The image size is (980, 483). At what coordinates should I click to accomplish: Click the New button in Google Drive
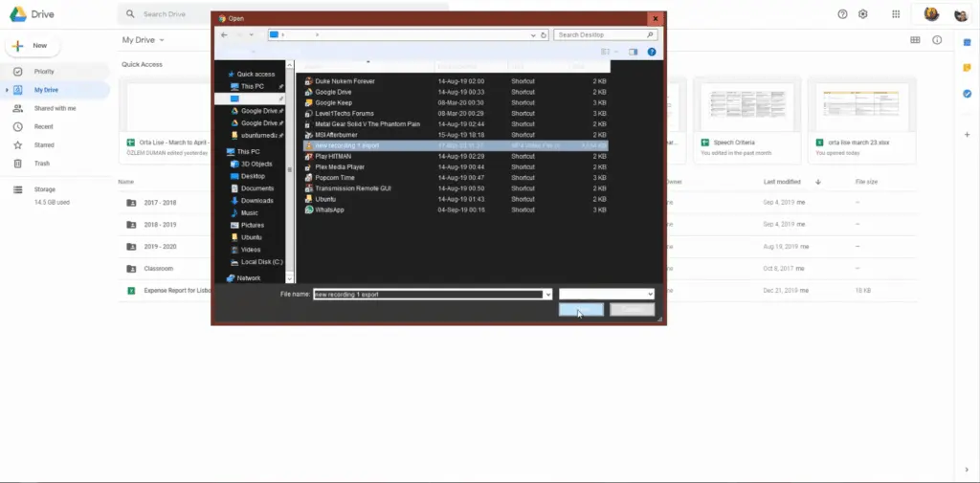coord(33,46)
